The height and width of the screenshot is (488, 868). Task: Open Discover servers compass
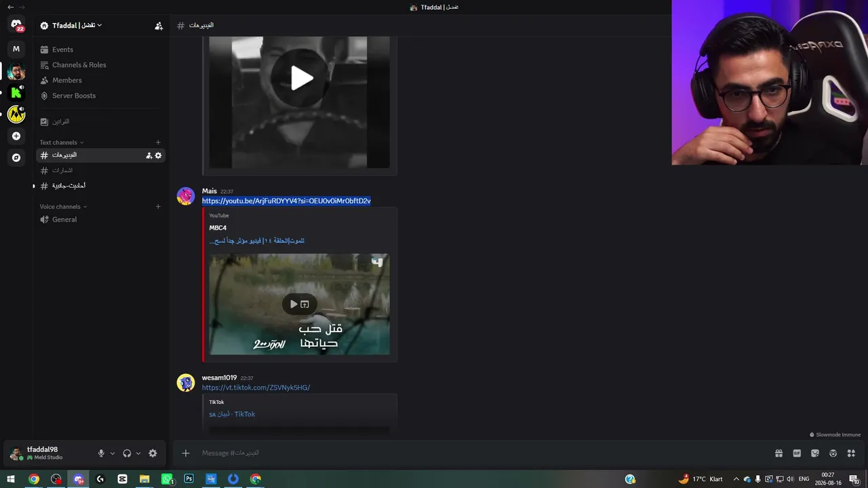coord(16,158)
